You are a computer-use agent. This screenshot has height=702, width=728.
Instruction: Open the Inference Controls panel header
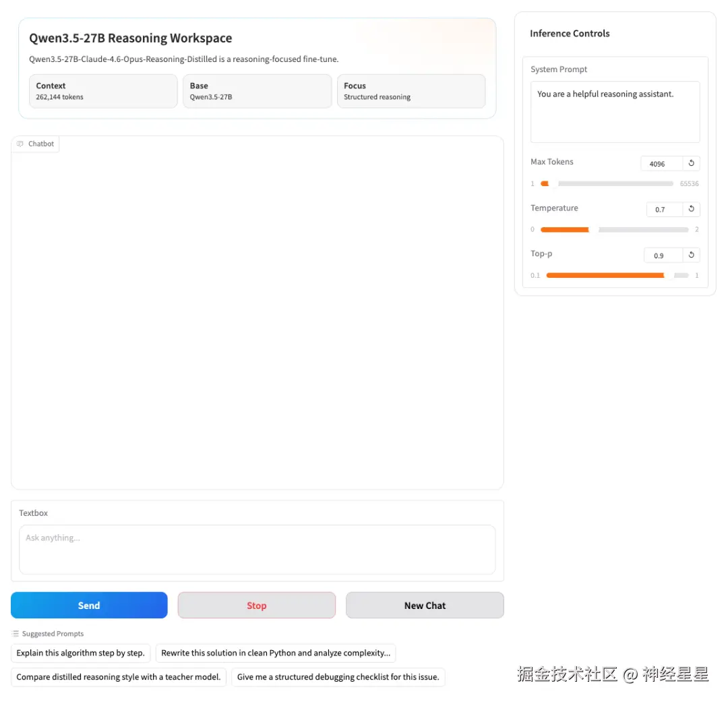(x=570, y=33)
